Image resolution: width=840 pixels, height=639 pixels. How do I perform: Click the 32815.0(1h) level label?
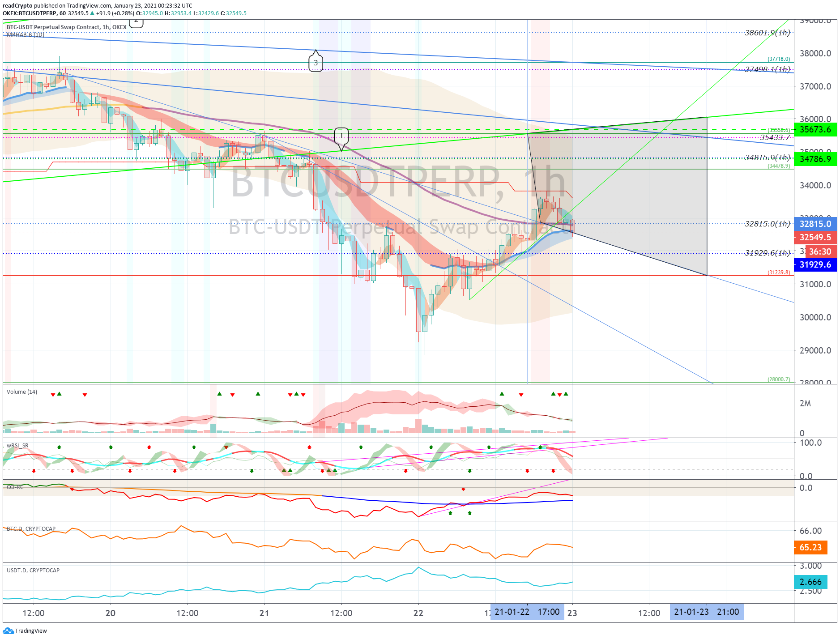pyautogui.click(x=768, y=224)
